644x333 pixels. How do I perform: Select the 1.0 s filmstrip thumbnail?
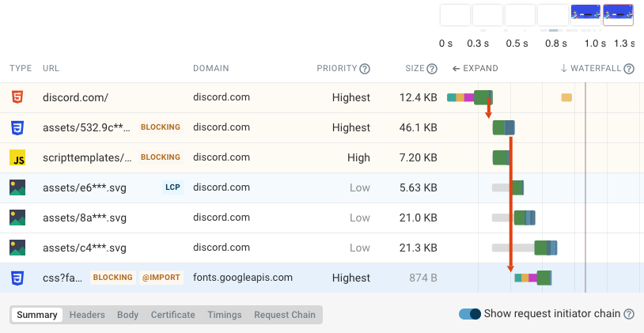coord(586,15)
